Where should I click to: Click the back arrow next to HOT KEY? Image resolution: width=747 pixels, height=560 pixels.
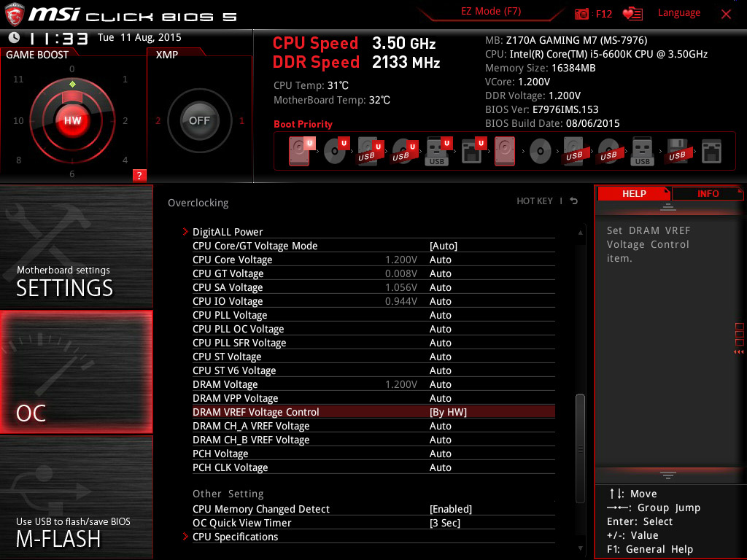click(x=573, y=201)
